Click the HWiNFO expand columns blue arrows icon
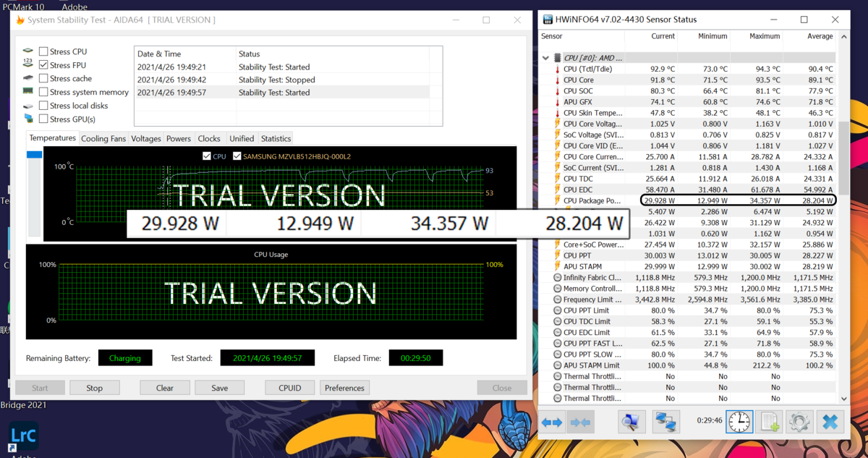 point(552,422)
